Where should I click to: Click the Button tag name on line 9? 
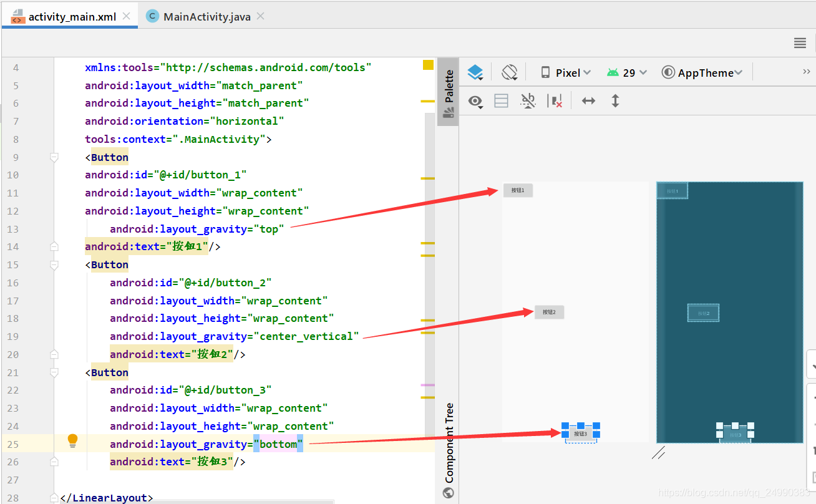tap(110, 157)
